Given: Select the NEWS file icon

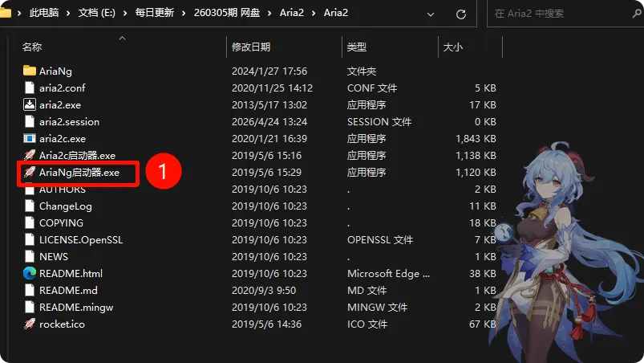Looking at the screenshot, I should coord(29,256).
